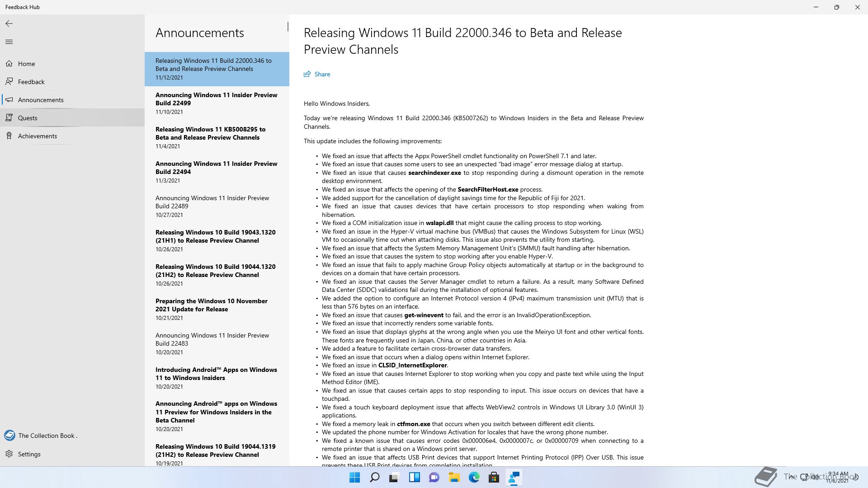Click the Home house icon
Viewport: 868px width, 488px height.
pyautogui.click(x=9, y=64)
